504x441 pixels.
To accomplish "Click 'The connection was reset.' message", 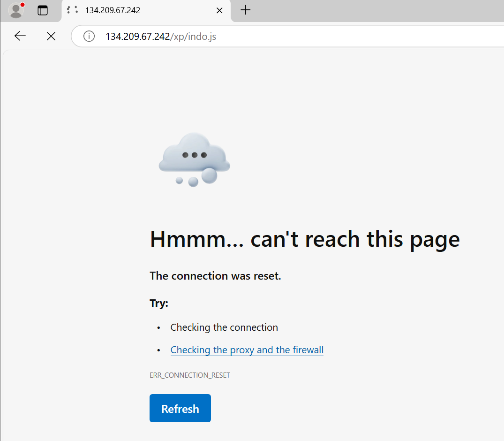I will coord(215,276).
